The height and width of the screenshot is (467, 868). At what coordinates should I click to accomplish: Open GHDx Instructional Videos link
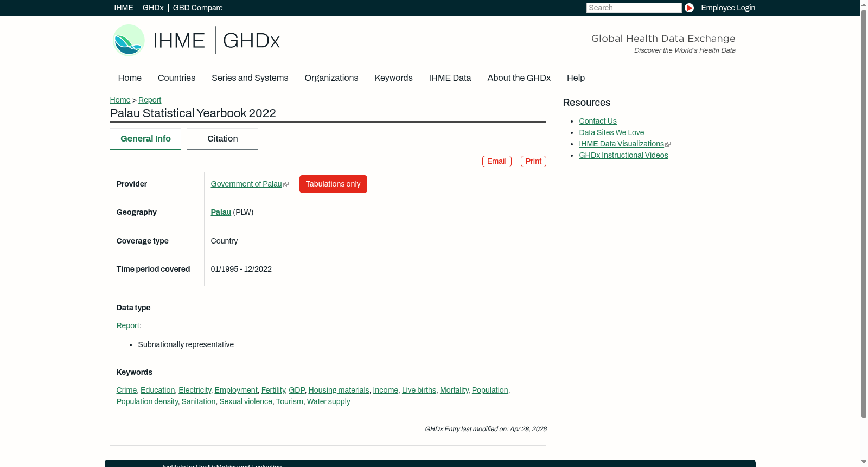coord(623,156)
